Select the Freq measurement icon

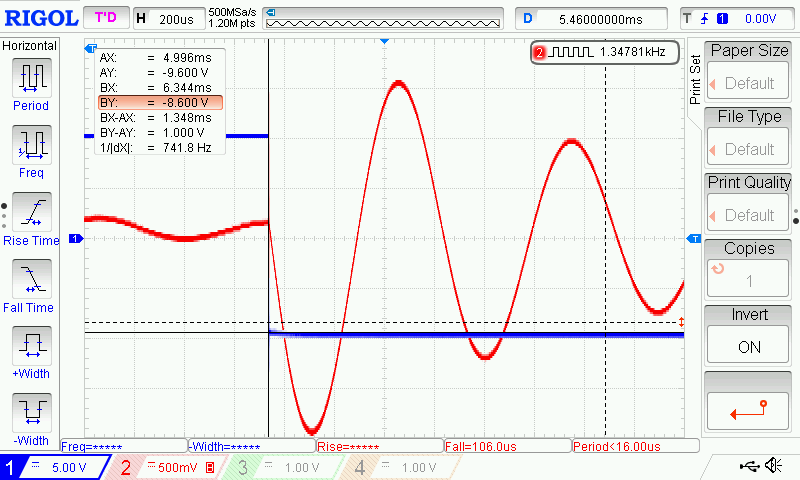(x=32, y=145)
